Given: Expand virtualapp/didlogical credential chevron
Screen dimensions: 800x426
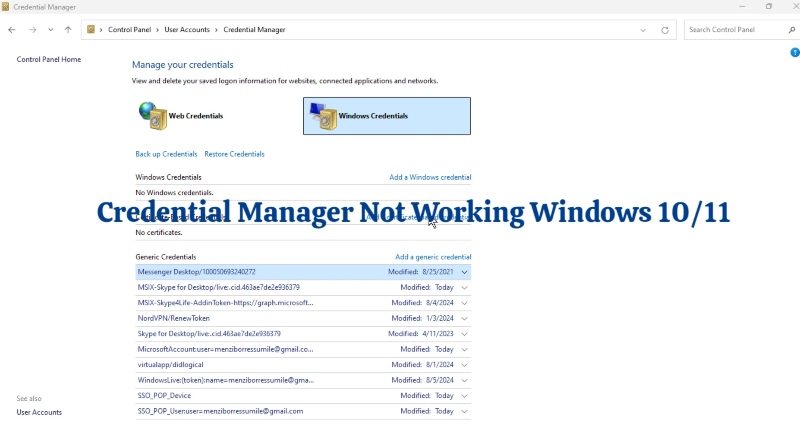Looking at the screenshot, I should (x=464, y=365).
